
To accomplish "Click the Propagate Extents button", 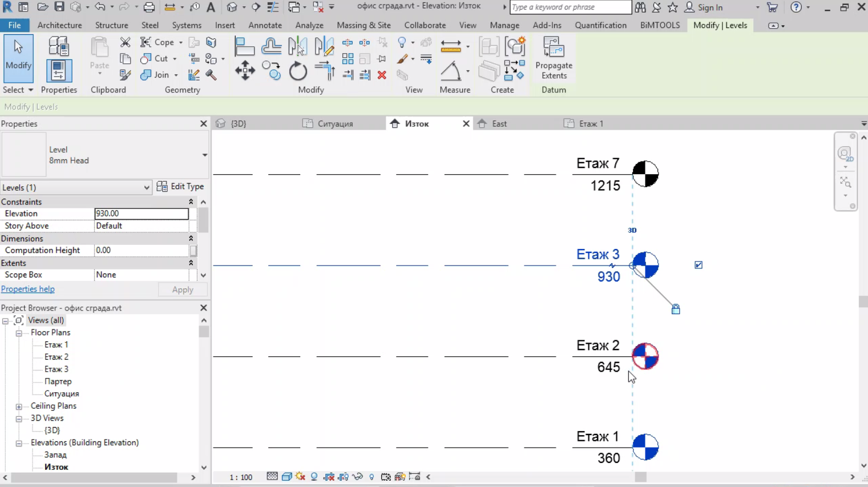I will 554,58.
